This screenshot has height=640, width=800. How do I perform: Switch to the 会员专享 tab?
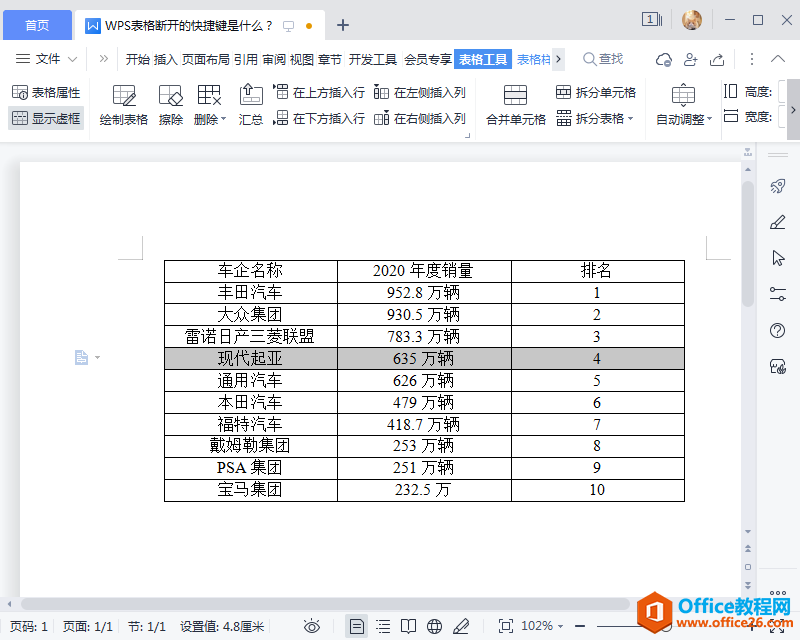point(428,60)
